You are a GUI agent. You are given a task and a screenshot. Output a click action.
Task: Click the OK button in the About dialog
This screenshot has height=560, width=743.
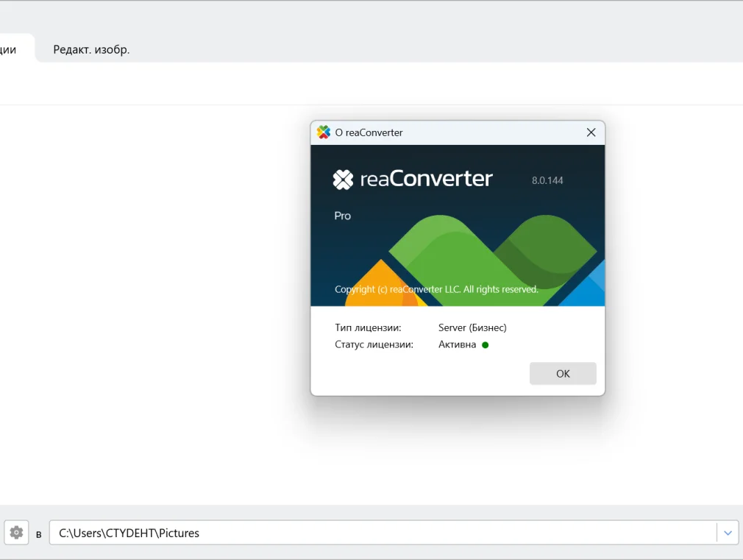click(563, 373)
